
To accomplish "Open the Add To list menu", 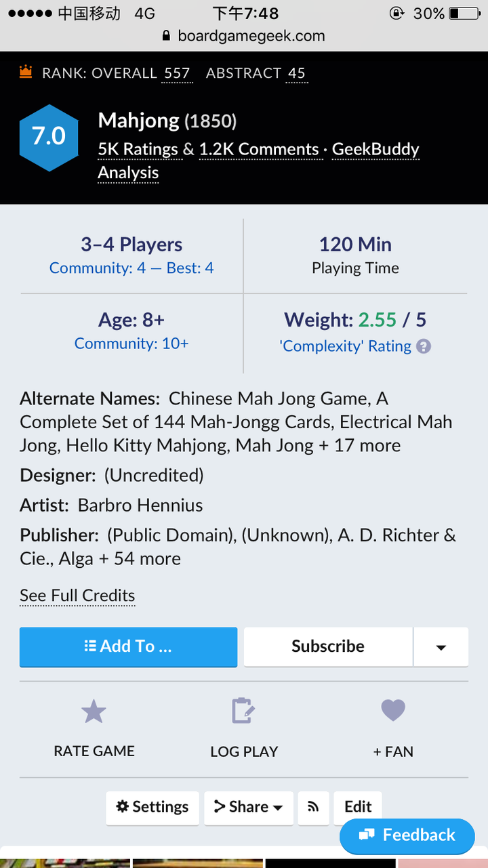I will pyautogui.click(x=128, y=646).
